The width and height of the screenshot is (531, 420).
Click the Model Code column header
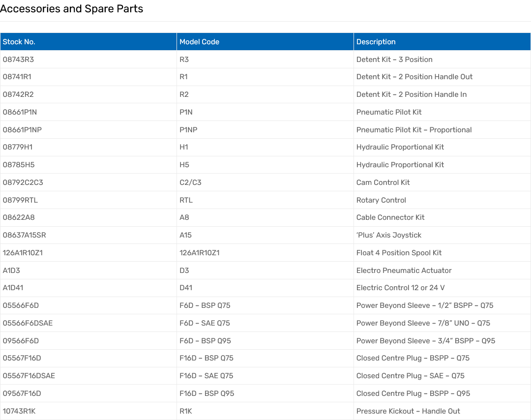tap(199, 42)
